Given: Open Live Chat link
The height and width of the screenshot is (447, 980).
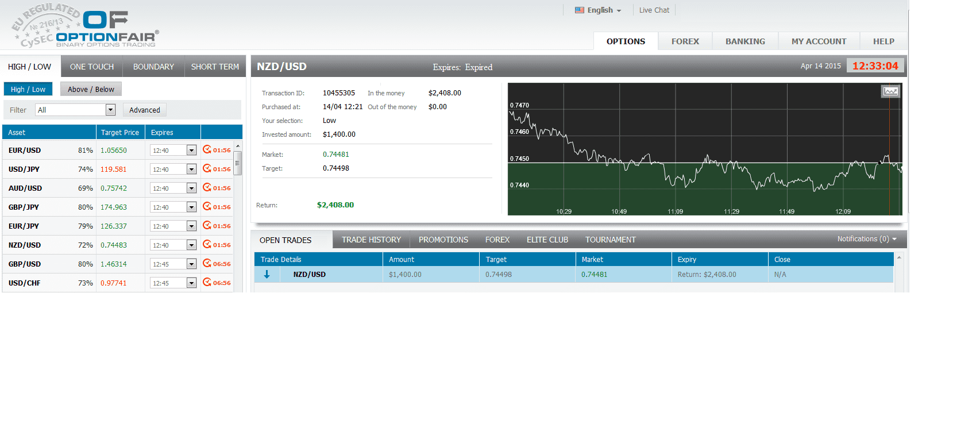Looking at the screenshot, I should pos(654,10).
